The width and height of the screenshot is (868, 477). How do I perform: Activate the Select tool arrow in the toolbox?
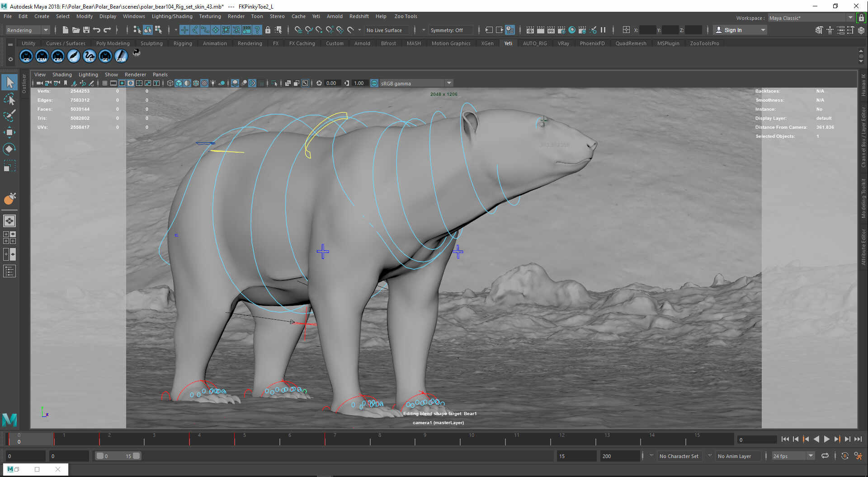tap(9, 82)
